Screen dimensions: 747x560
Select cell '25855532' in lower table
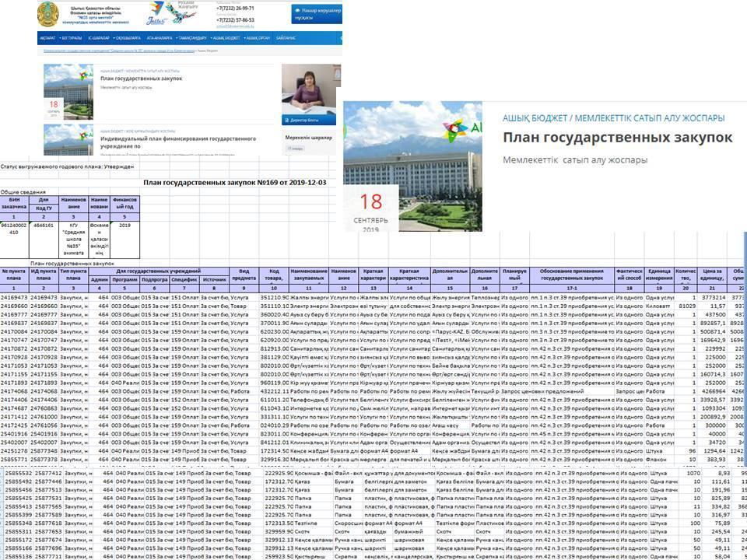[x=19, y=474]
